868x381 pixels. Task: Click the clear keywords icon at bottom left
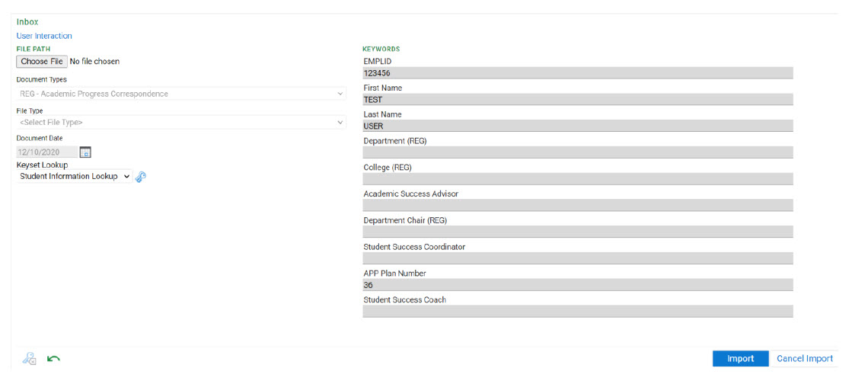coord(30,359)
